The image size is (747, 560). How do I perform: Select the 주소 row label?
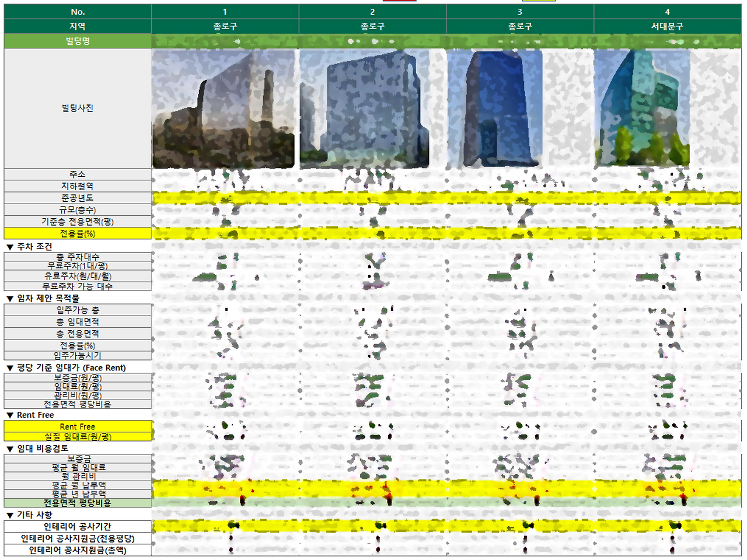pos(78,174)
